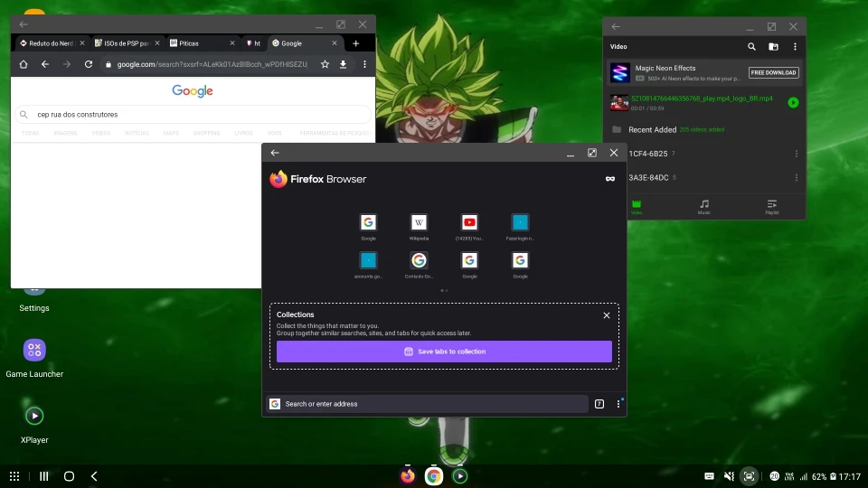Open the apps grid in taskbar
The height and width of the screenshot is (488, 868).
[x=14, y=476]
